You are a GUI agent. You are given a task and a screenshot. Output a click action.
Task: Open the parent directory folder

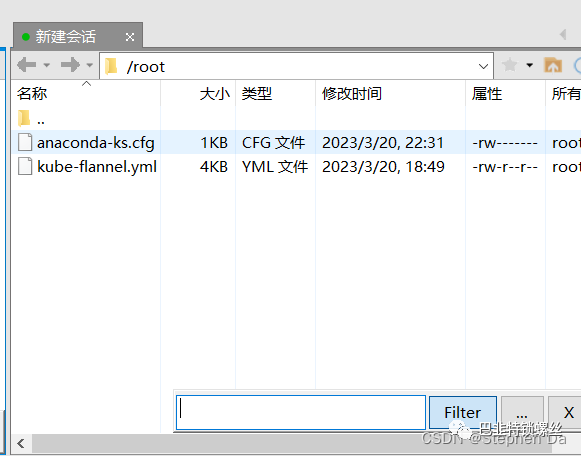pyautogui.click(x=31, y=119)
